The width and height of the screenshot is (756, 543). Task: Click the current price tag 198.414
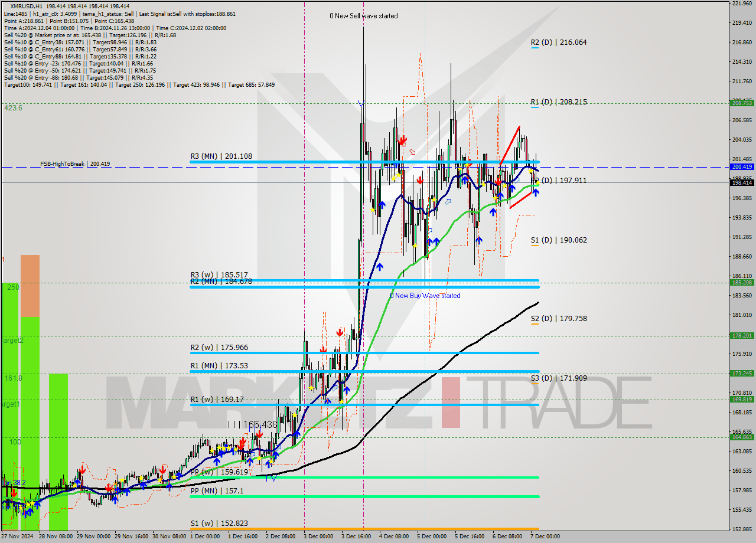click(x=742, y=182)
